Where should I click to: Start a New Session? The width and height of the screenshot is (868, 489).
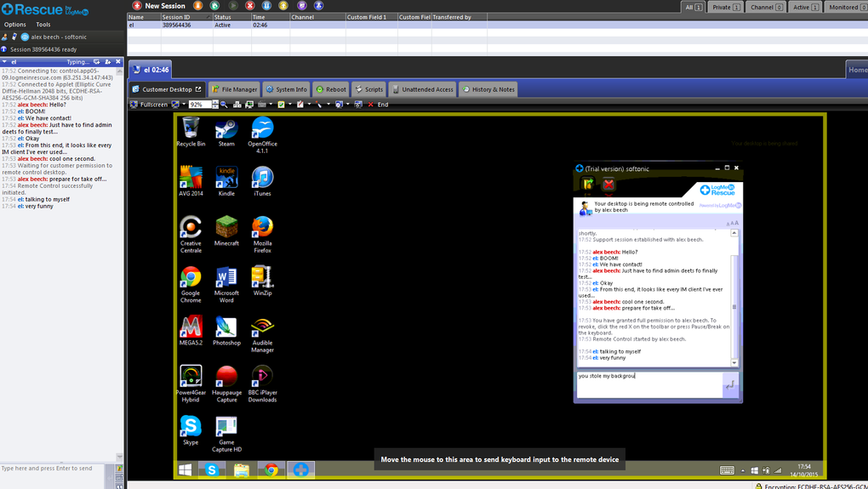coord(159,6)
